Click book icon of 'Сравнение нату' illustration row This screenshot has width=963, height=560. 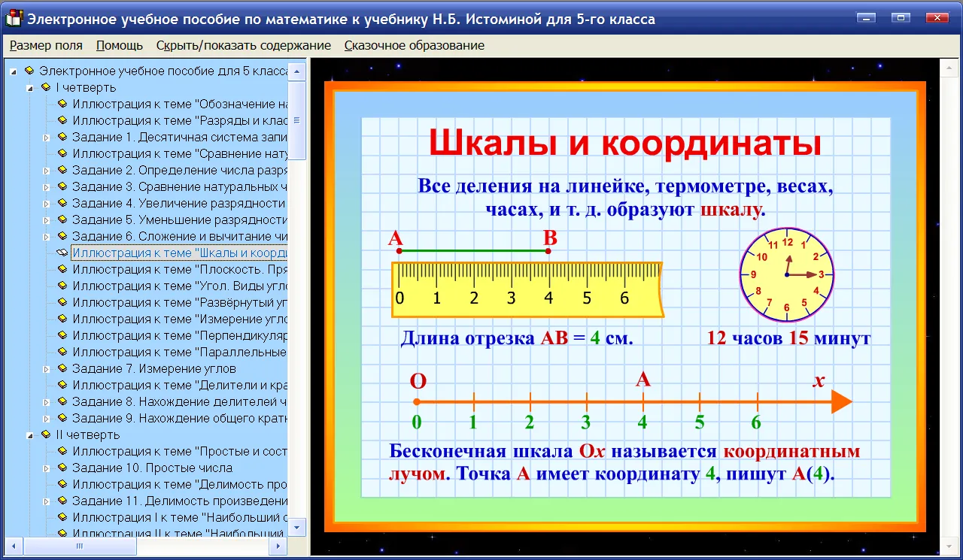62,153
